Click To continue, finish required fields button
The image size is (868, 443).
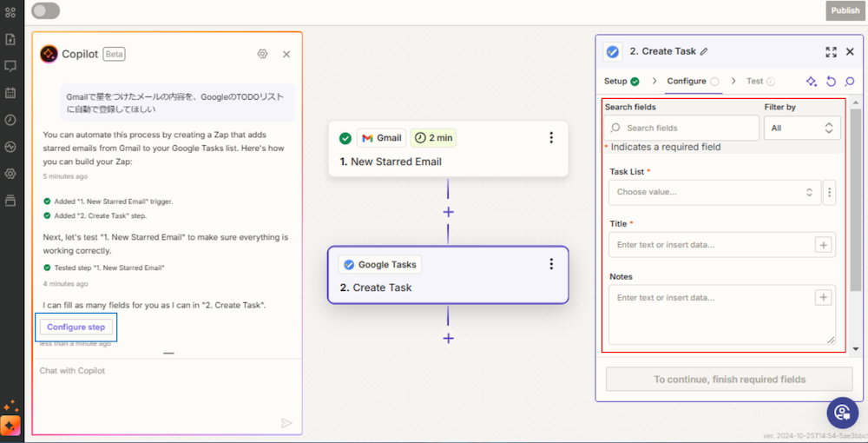730,380
